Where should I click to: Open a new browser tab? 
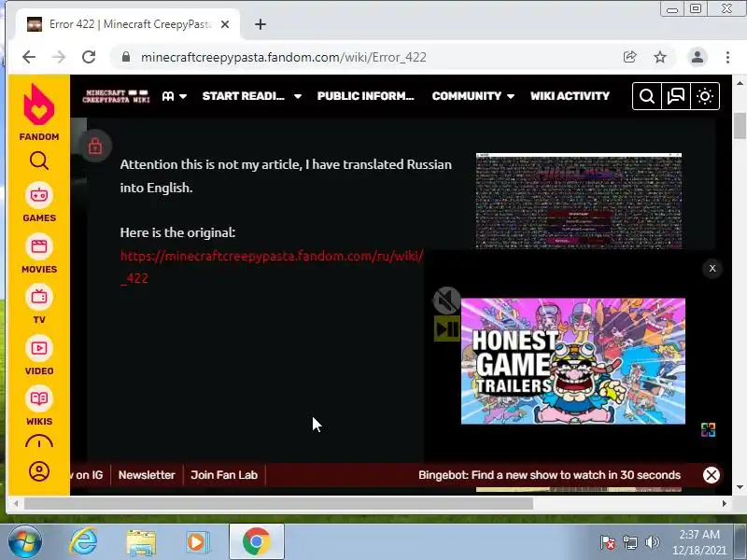(261, 24)
